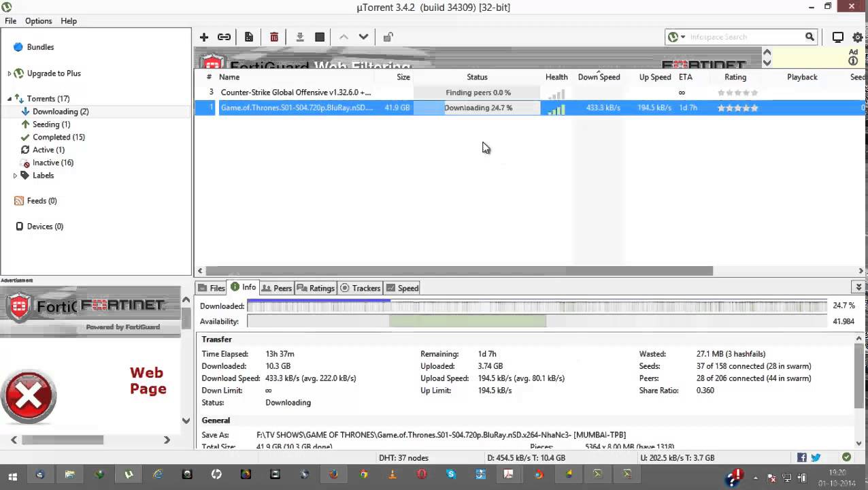Expand the Upgrade to Plus tree arrow
Viewport: 868px width, 490px height.
click(x=10, y=73)
